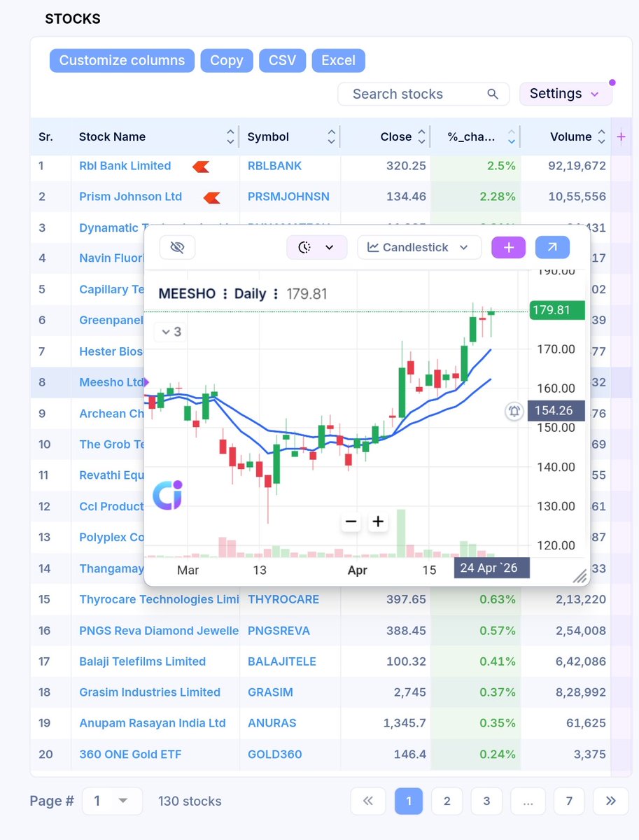The height and width of the screenshot is (840, 639).
Task: Open Thyrocare Technologies stock link
Action: click(159, 599)
